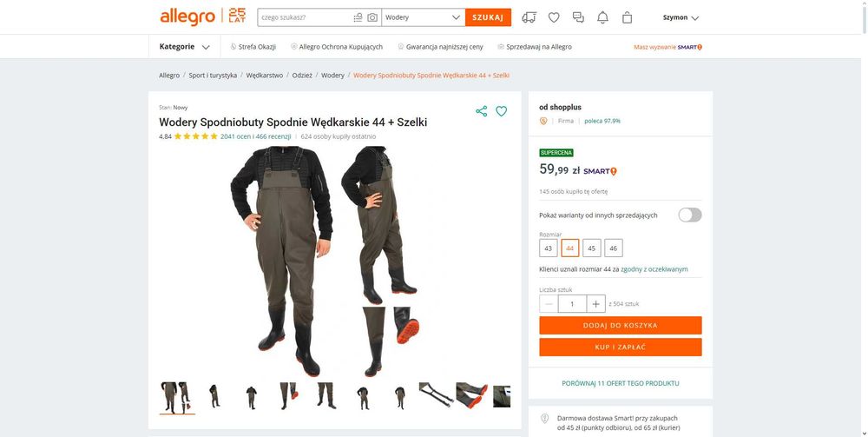Image resolution: width=868 pixels, height=437 pixels.
Task: Expand the Wodery category dropdown in search
Action: [423, 17]
